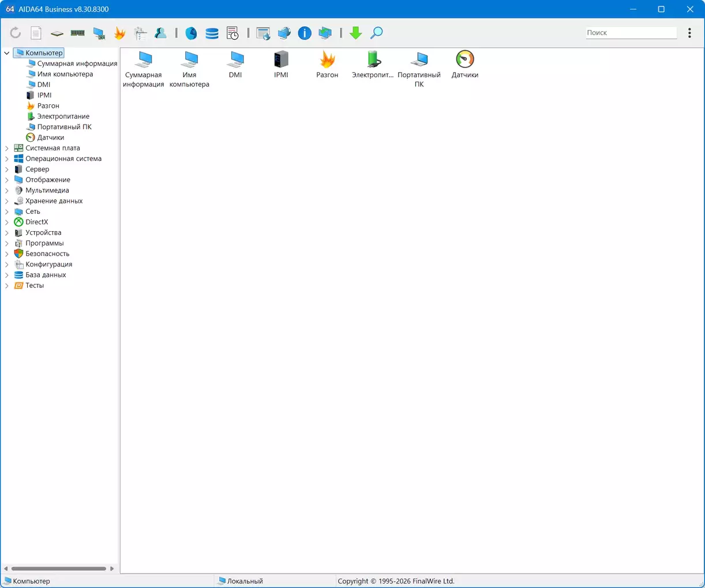The height and width of the screenshot is (588, 705).
Task: Open the three-dot options menu
Action: click(689, 33)
